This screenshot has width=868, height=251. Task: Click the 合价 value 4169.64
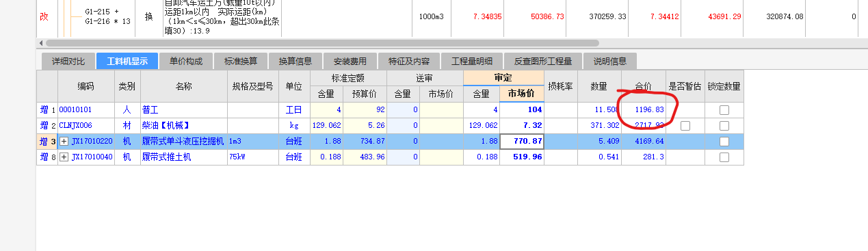[x=643, y=141]
